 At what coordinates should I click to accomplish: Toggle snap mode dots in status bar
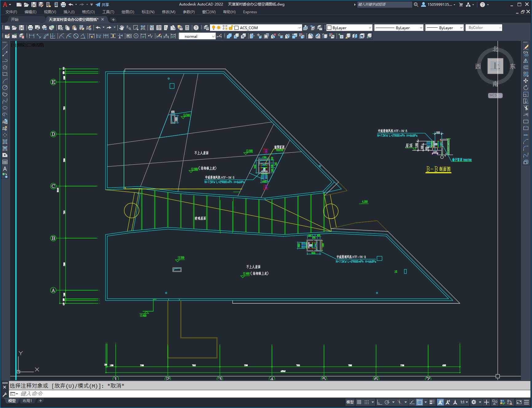pyautogui.click(x=367, y=402)
